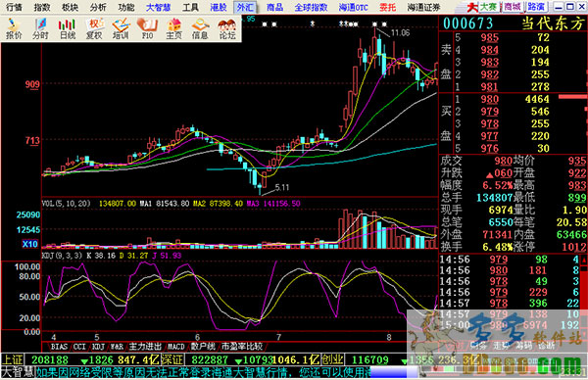Click the 上证 index in status bar

tap(13, 360)
